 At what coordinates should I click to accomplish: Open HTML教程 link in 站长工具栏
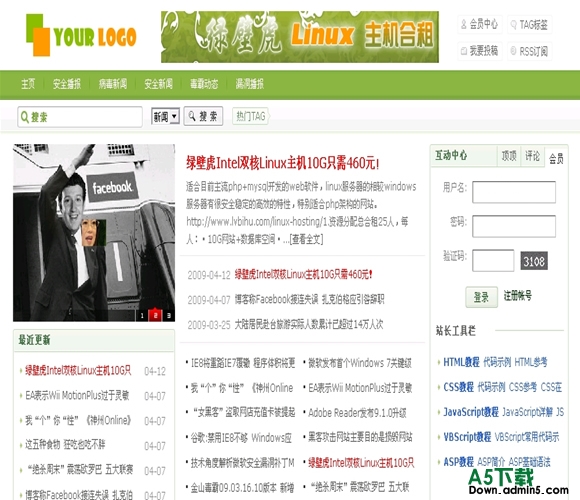461,362
